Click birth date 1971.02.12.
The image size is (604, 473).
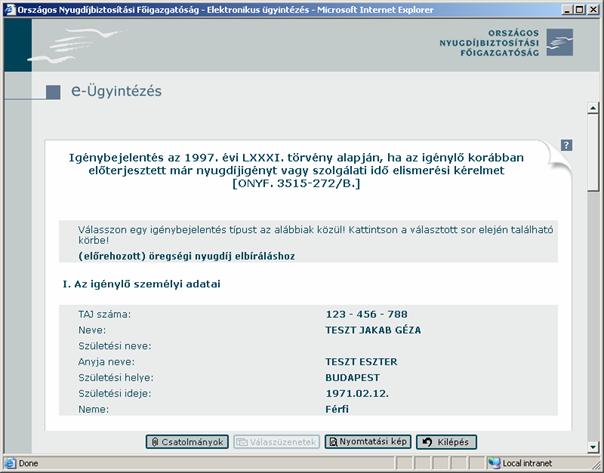pos(357,393)
